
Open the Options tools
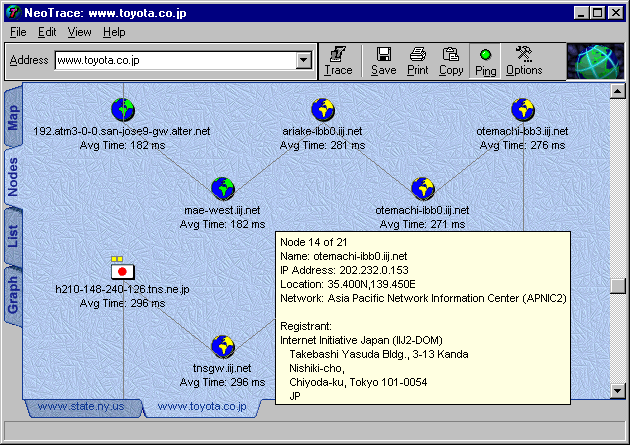point(524,61)
